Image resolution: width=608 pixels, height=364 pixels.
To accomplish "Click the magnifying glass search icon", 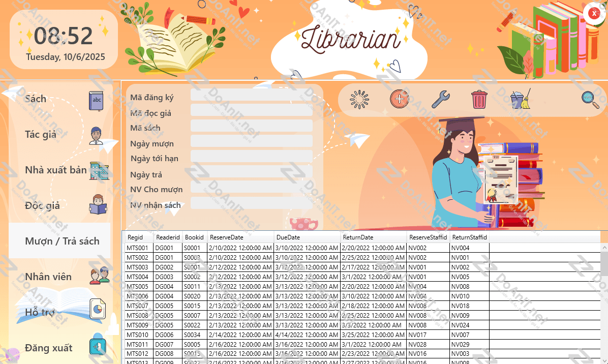I will 590,99.
